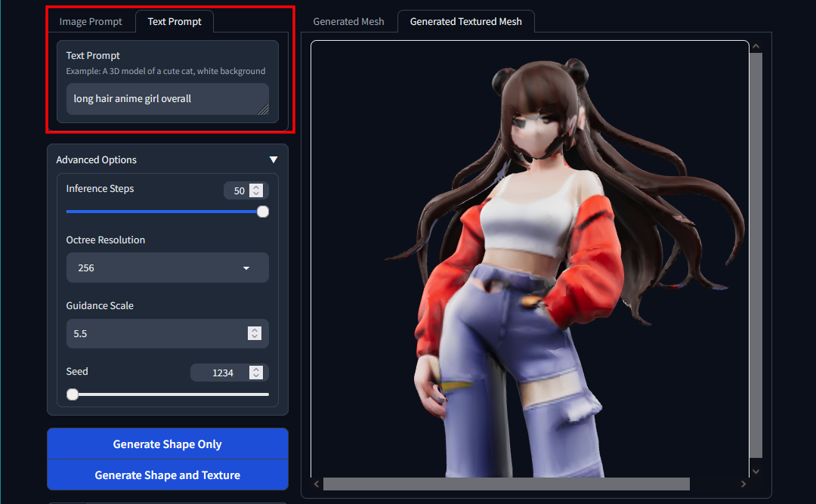Switch to the Image Prompt tab
The width and height of the screenshot is (816, 504).
tap(90, 21)
